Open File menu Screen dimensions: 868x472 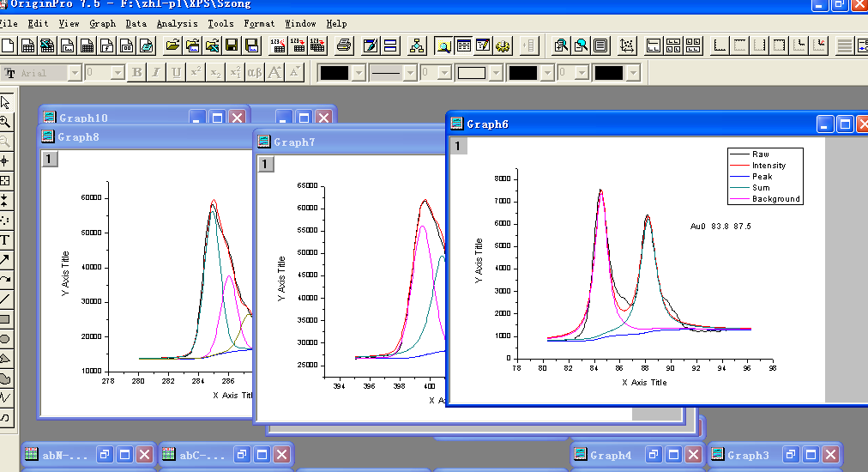(x=9, y=23)
